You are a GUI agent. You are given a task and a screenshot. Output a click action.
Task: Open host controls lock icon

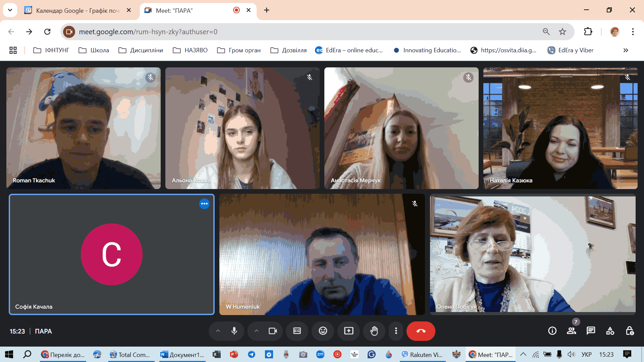tap(630, 331)
